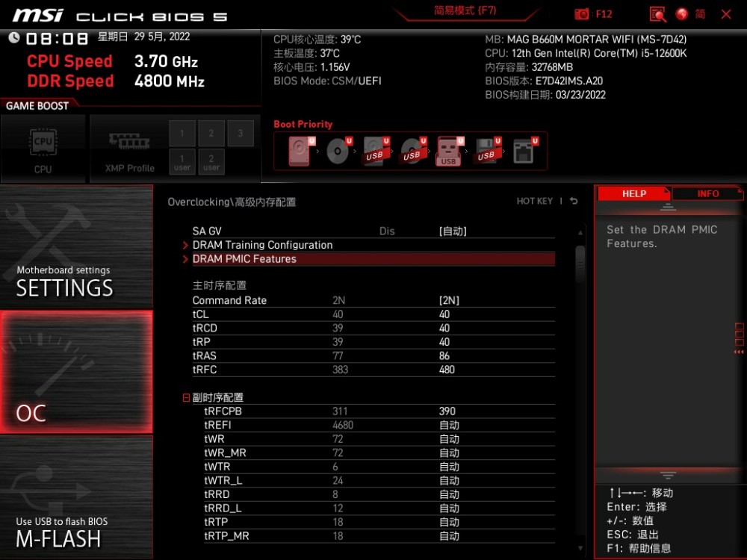Select the tRTP_MR 自动 setting
This screenshot has width=747, height=560.
tap(449, 535)
